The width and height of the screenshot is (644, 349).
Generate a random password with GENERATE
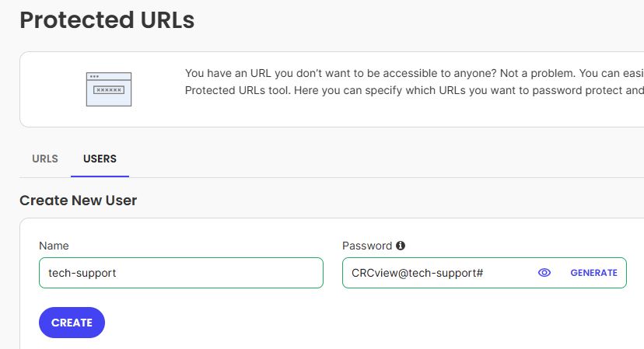coord(593,273)
